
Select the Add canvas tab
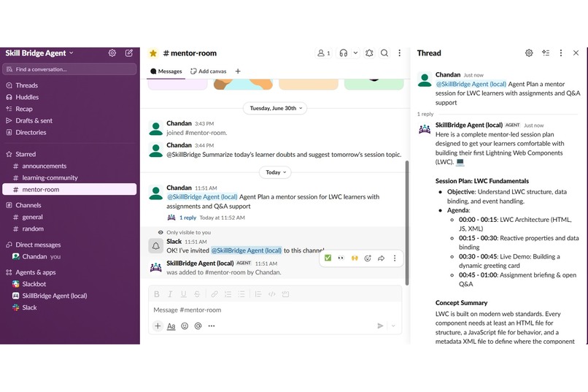209,72
